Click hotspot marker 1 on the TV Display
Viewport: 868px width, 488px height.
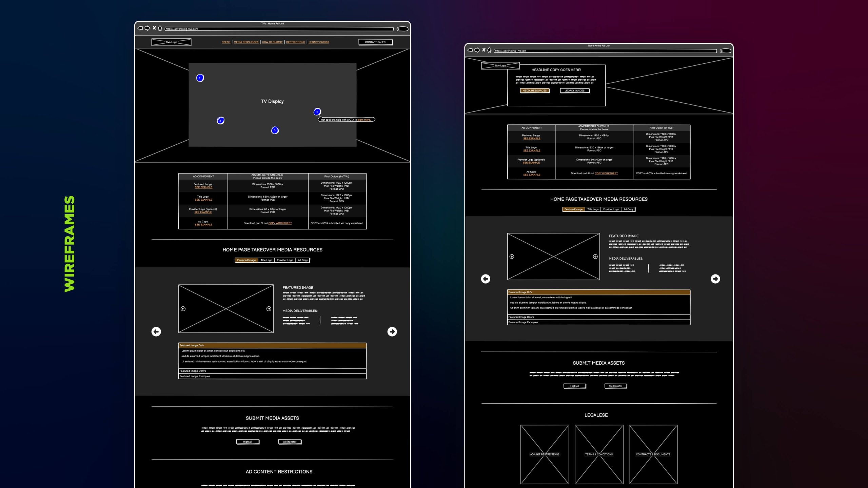(x=200, y=78)
